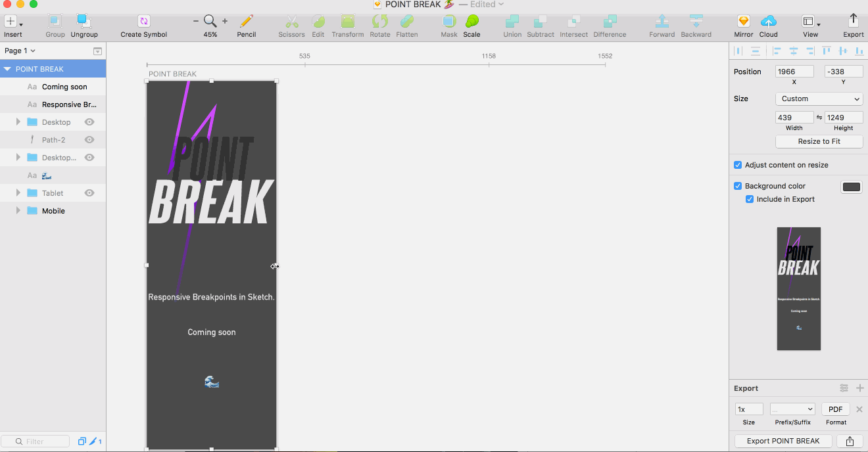Screen dimensions: 868x452
Task: Zoom out with the minus button
Action: 196,21
